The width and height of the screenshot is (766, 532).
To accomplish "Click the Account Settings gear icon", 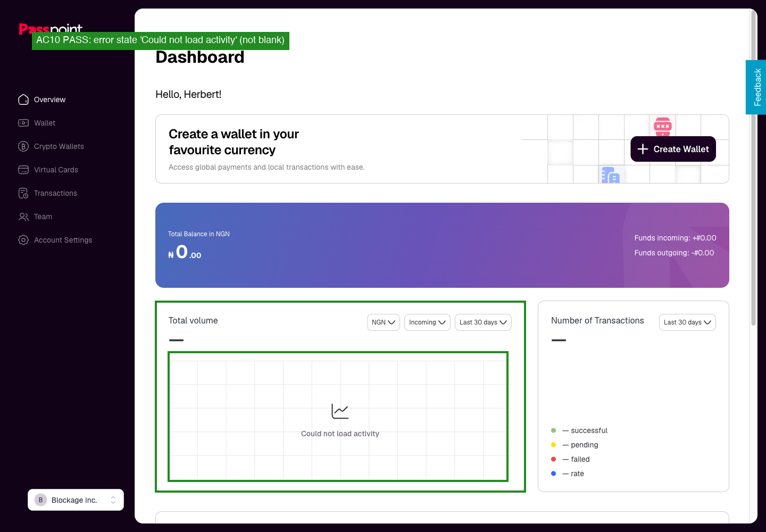I will [x=23, y=240].
